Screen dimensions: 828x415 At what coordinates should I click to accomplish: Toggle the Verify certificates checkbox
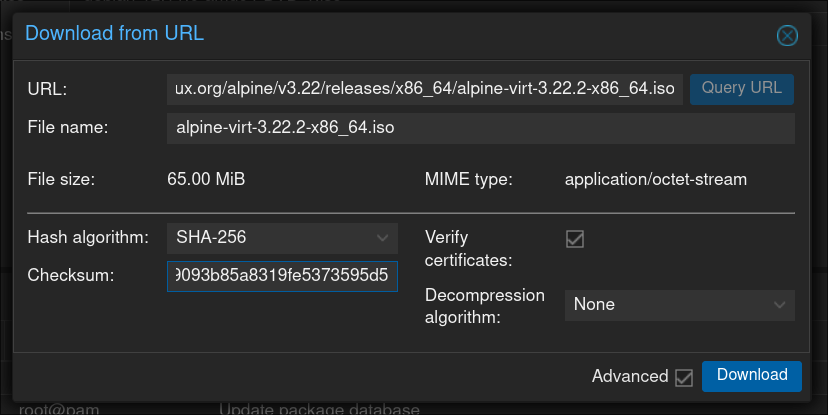click(x=575, y=239)
